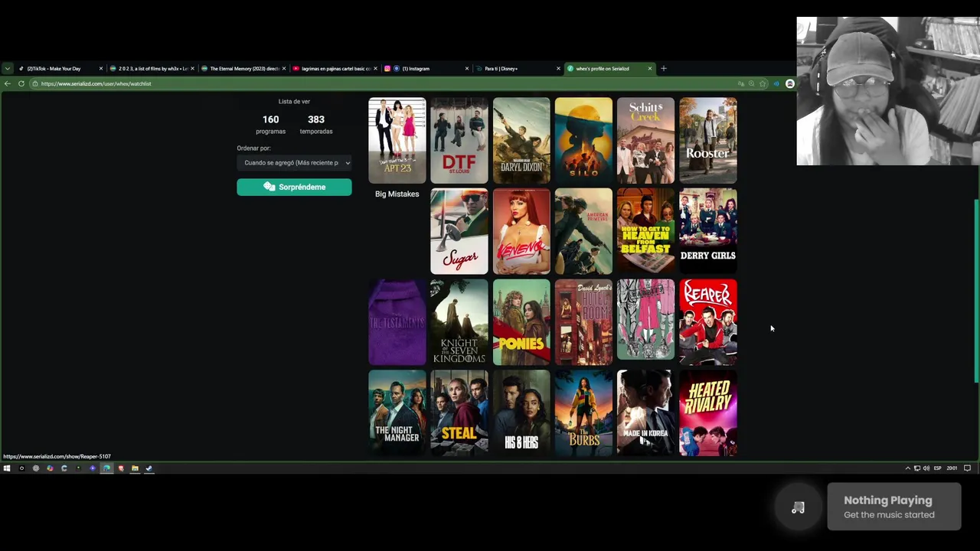Screen dimensions: 980x551
Task: Click the 383 temporadas count
Action: coord(316,125)
